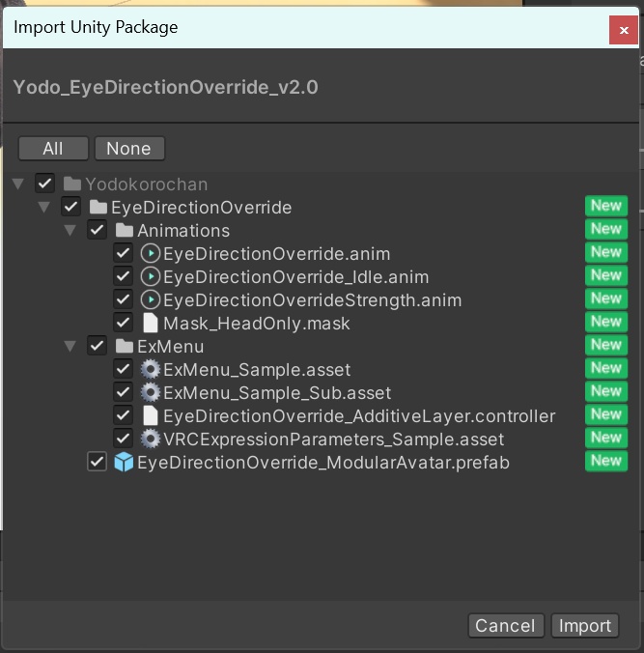
Task: Click the package title Yodo_EyeDirectionOverride_v2.0
Action: coord(166,88)
